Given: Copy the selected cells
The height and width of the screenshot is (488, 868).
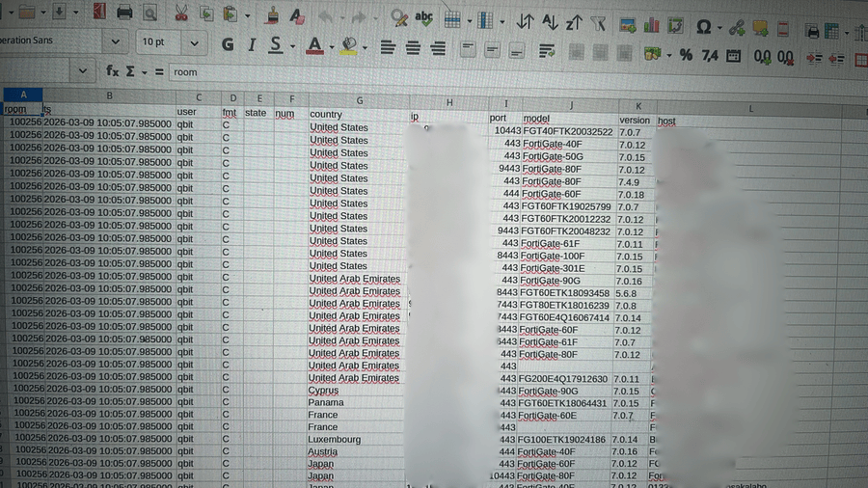Looking at the screenshot, I should (206, 14).
